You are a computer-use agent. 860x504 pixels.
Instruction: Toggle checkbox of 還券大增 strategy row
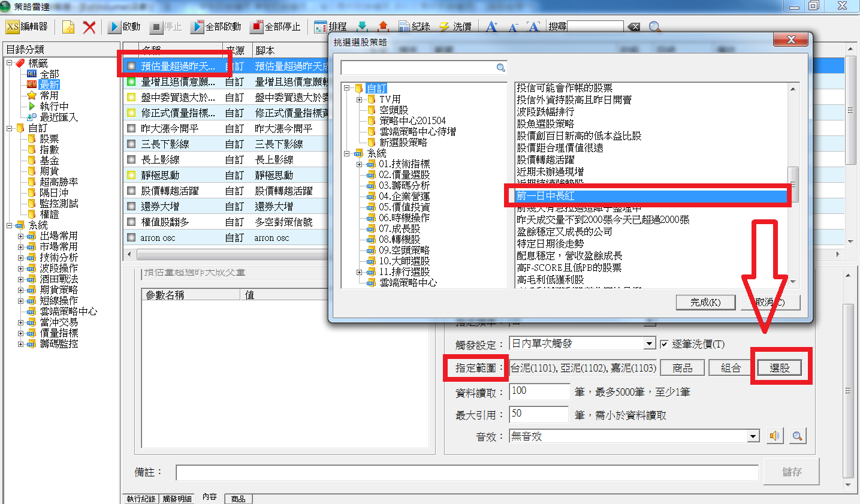tap(131, 207)
